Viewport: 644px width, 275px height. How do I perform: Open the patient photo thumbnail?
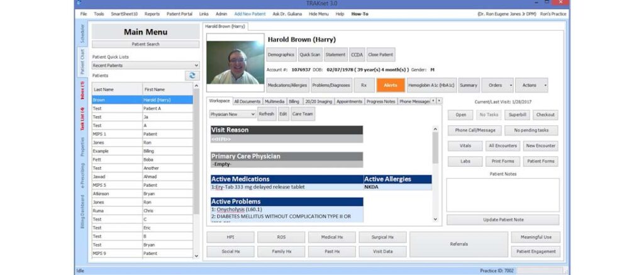[235, 62]
